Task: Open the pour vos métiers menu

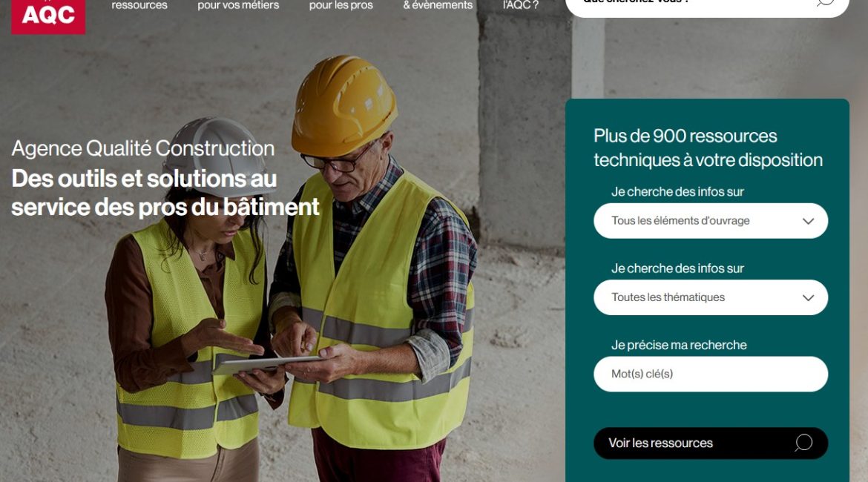Action: click(x=238, y=5)
